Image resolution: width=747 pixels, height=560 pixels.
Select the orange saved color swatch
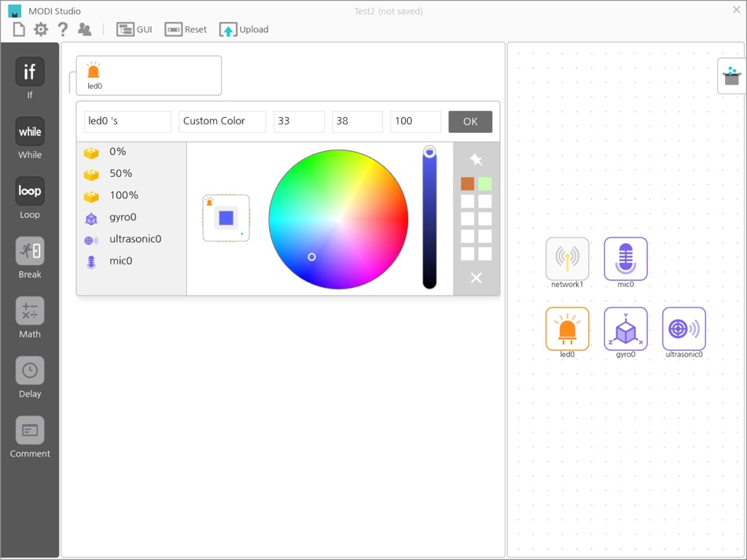coord(467,183)
